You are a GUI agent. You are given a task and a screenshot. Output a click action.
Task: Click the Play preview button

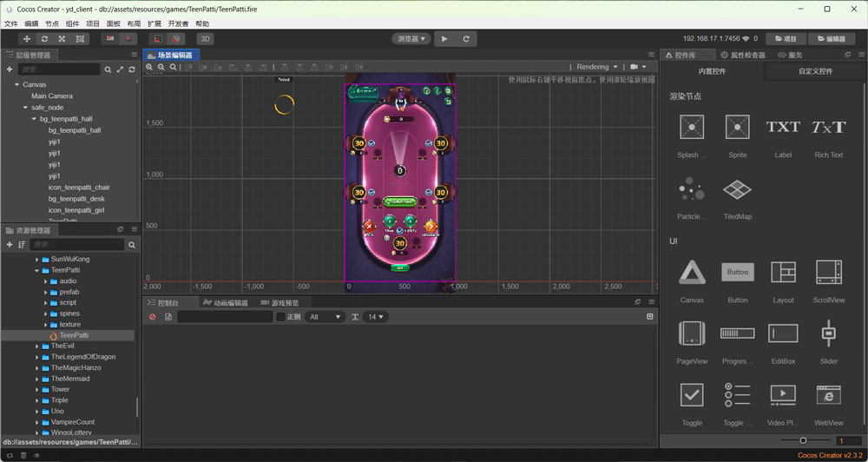pos(445,39)
